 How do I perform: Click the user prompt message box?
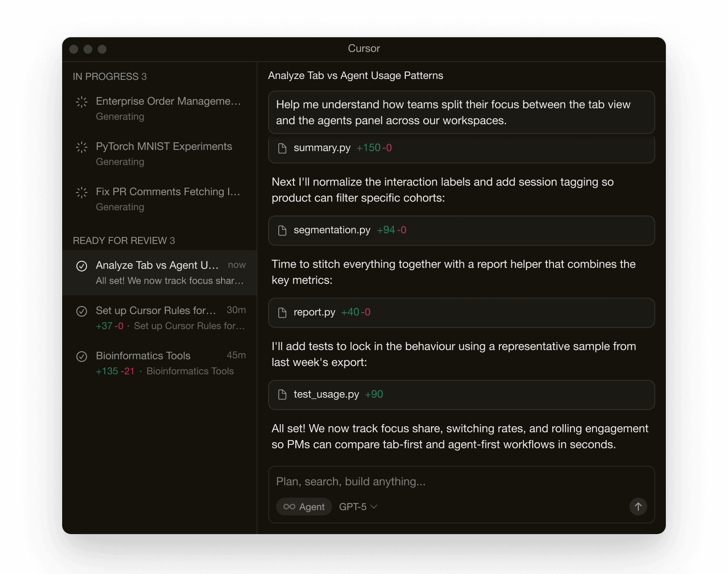(x=462, y=112)
